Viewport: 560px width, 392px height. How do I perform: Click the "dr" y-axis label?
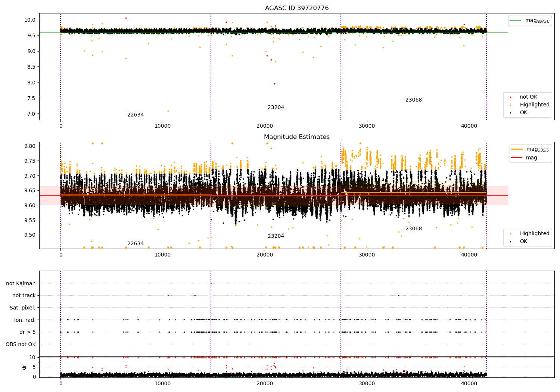click(x=24, y=367)
